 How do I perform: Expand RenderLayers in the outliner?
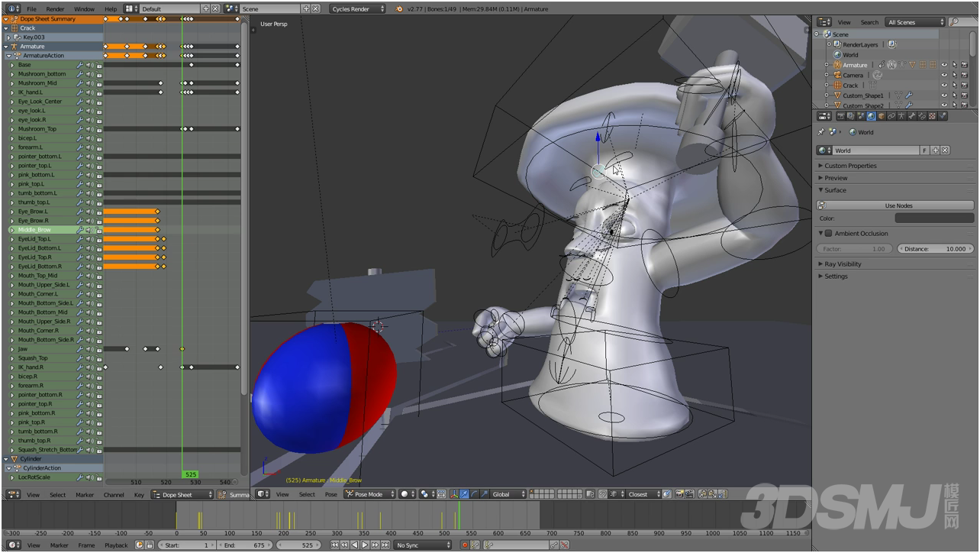[827, 45]
